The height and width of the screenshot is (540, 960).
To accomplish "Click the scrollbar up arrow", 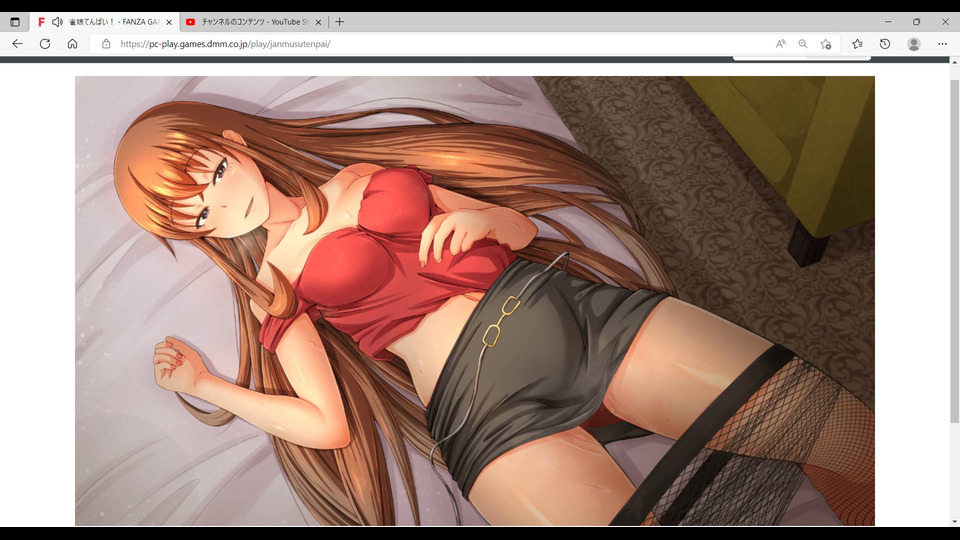I will [x=954, y=62].
